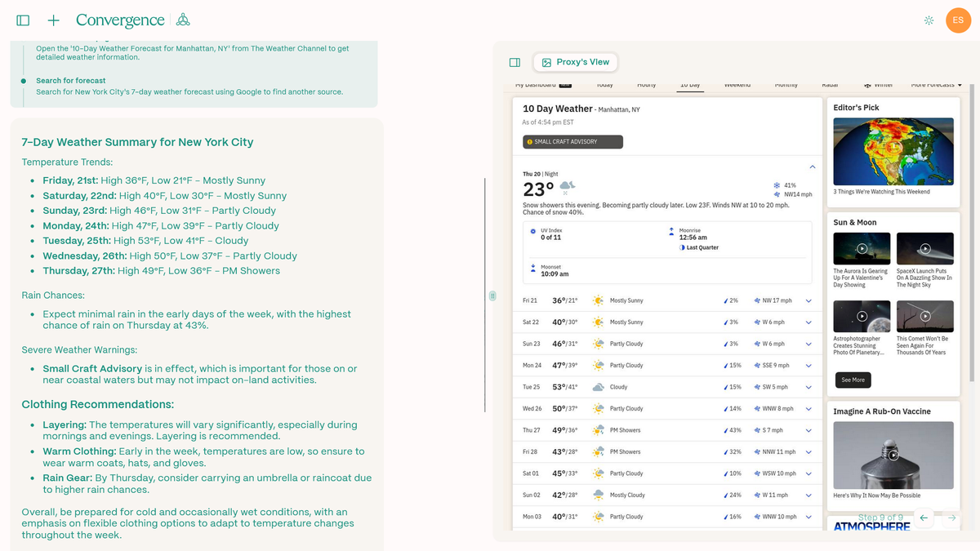The image size is (980, 551).
Task: Click the Convergence logo icon
Action: click(x=183, y=20)
